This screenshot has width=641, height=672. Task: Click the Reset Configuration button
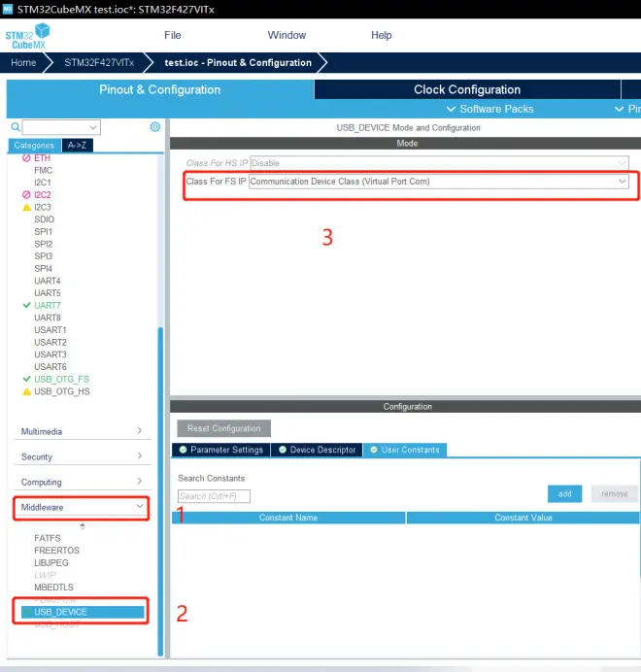click(x=224, y=428)
